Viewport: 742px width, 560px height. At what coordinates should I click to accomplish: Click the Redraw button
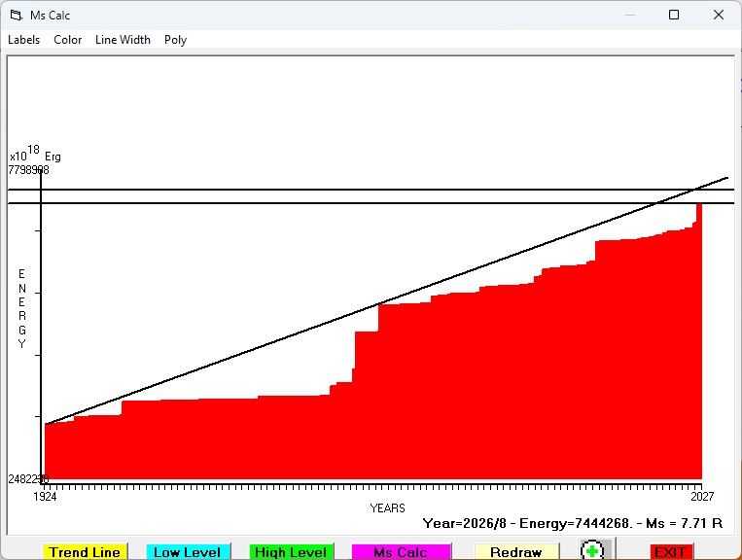(516, 552)
